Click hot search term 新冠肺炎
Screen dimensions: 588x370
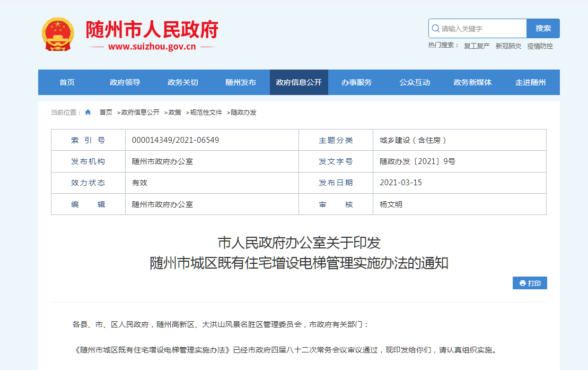pos(508,46)
